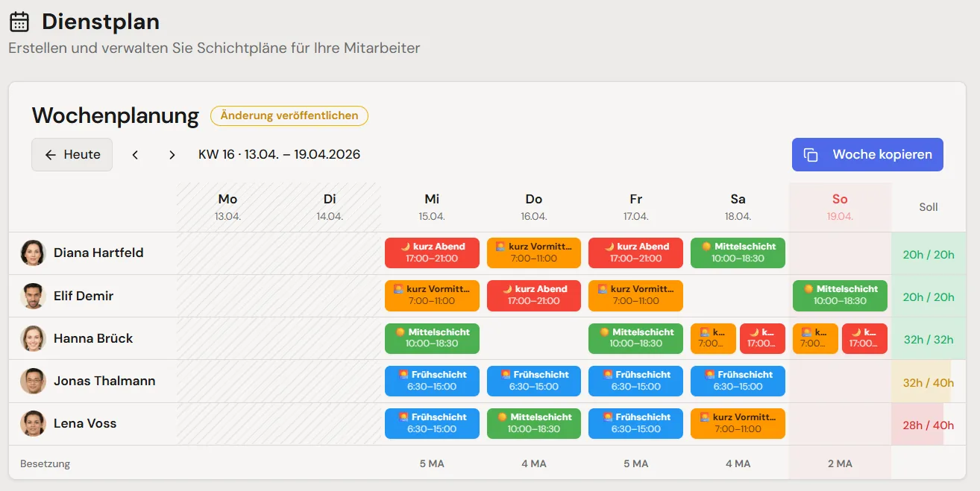Viewport: 980px width, 491px height.
Task: Open Elif Demir's Sunday Mittelschicht
Action: click(840, 295)
